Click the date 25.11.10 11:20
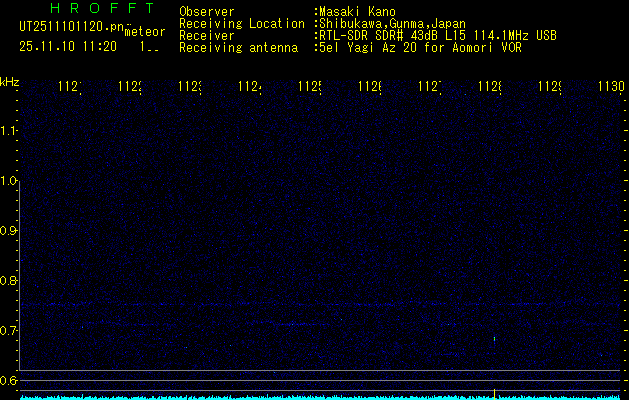Image resolution: width=629 pixels, height=400 pixels. point(68,47)
